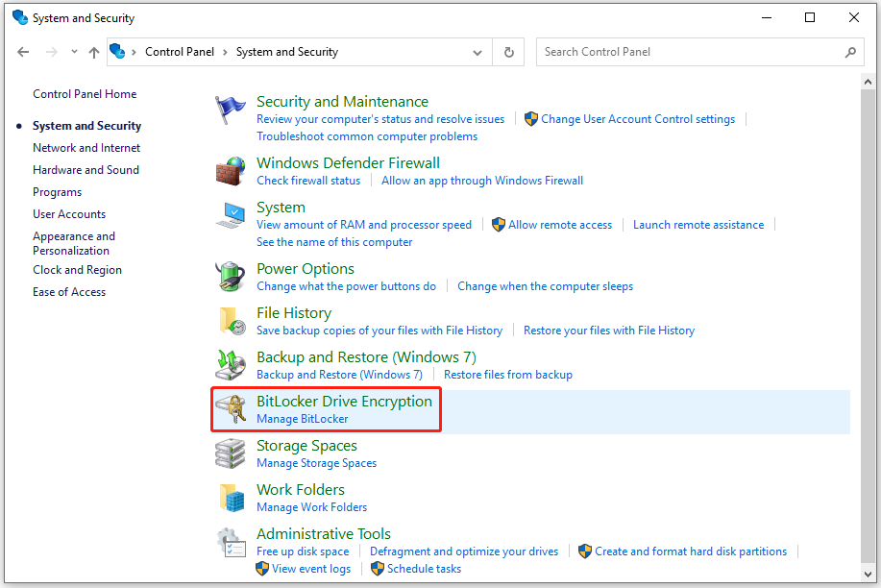Open Ease of Access category
Screen dimensions: 881x588
(69, 292)
